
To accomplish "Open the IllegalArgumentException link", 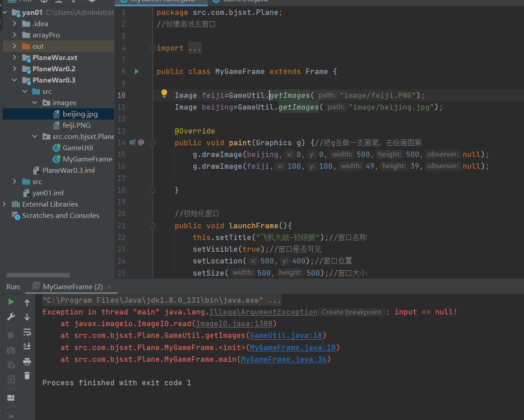I will (x=263, y=312).
